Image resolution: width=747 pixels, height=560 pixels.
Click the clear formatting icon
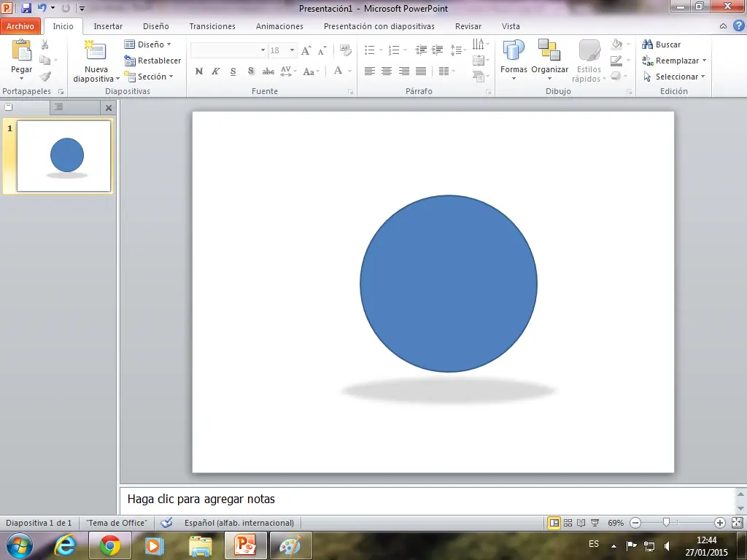346,50
